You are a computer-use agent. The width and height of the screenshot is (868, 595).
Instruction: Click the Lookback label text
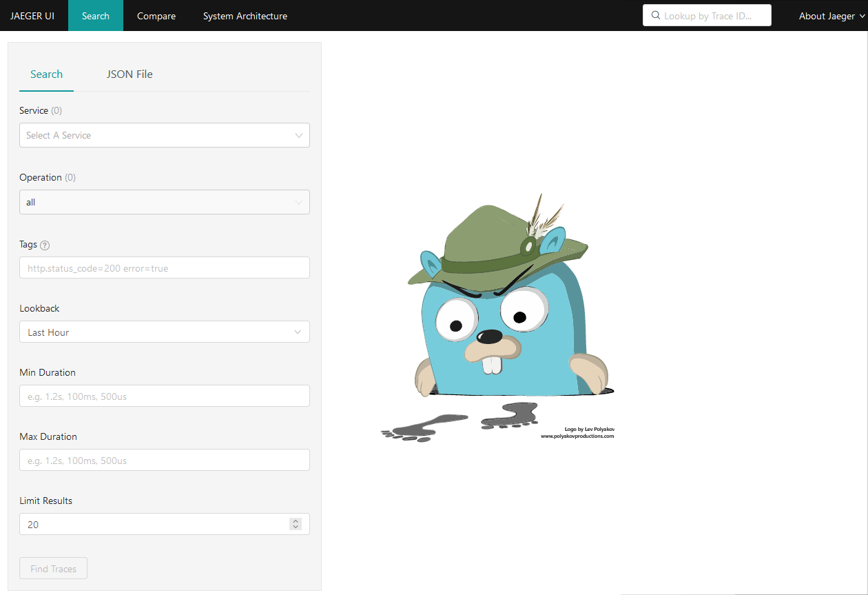39,309
